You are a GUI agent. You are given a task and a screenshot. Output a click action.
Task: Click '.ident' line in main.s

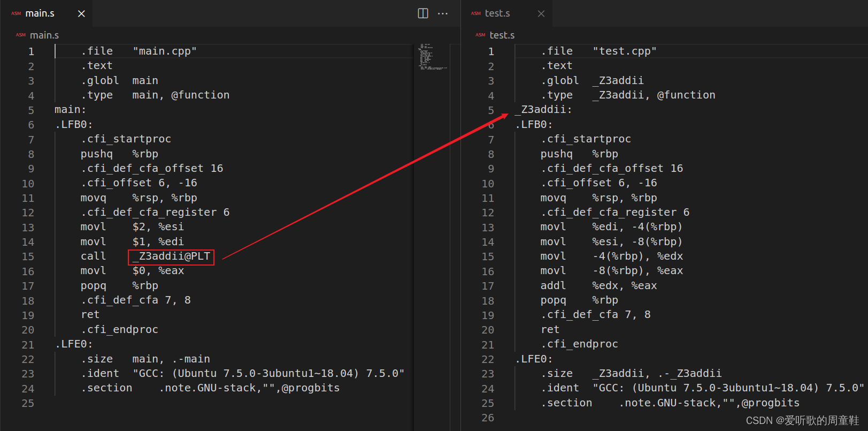click(243, 373)
